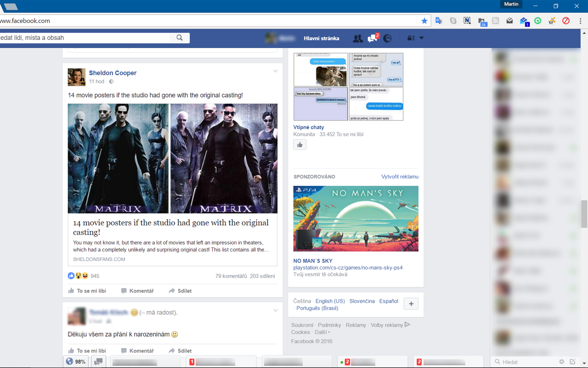588x368 pixels.
Task: Click the plus button for more languages
Action: (411, 304)
